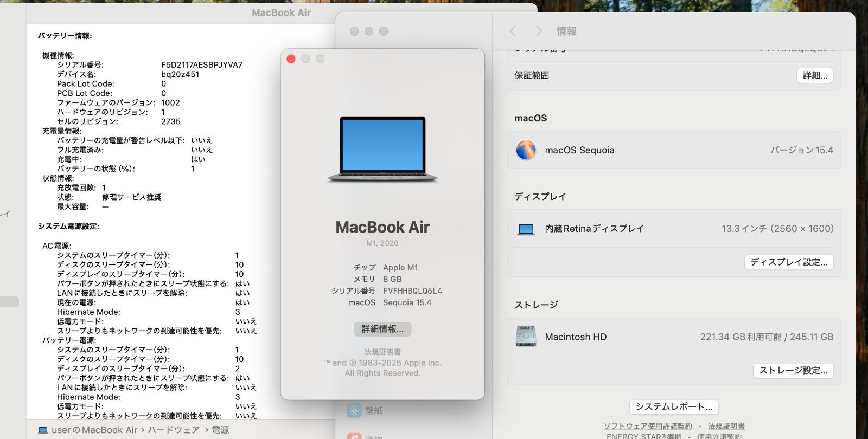Click the 8 GB memory value
Screen dimensions: 868x439
(x=392, y=279)
